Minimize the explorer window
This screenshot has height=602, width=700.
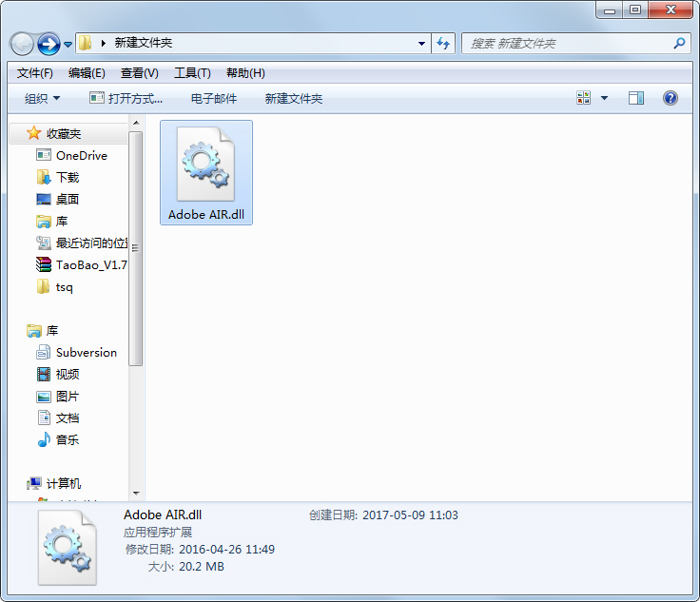point(610,10)
